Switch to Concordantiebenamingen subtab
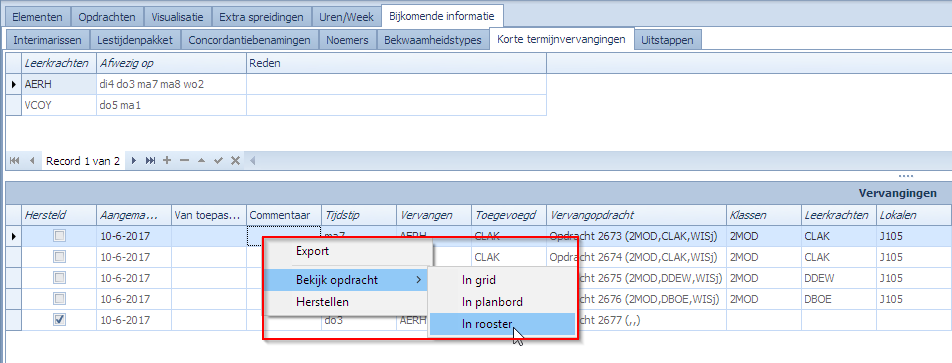Viewport: 952px width, 363px height. point(250,41)
